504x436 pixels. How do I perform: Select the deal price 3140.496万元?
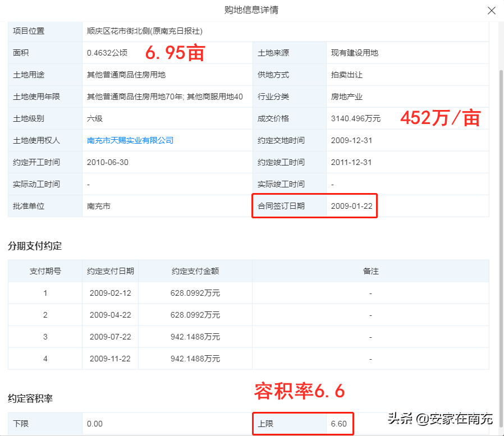point(355,118)
